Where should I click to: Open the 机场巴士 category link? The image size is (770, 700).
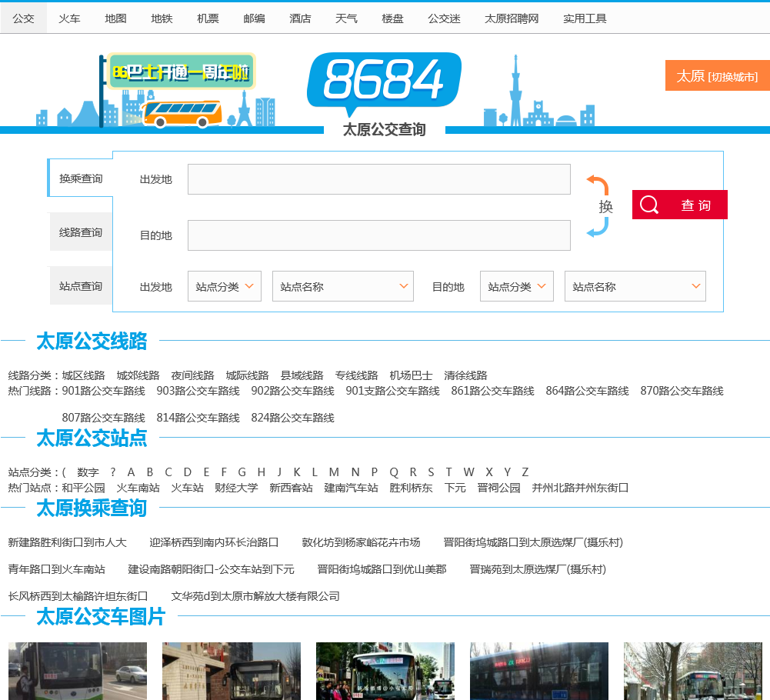click(411, 375)
